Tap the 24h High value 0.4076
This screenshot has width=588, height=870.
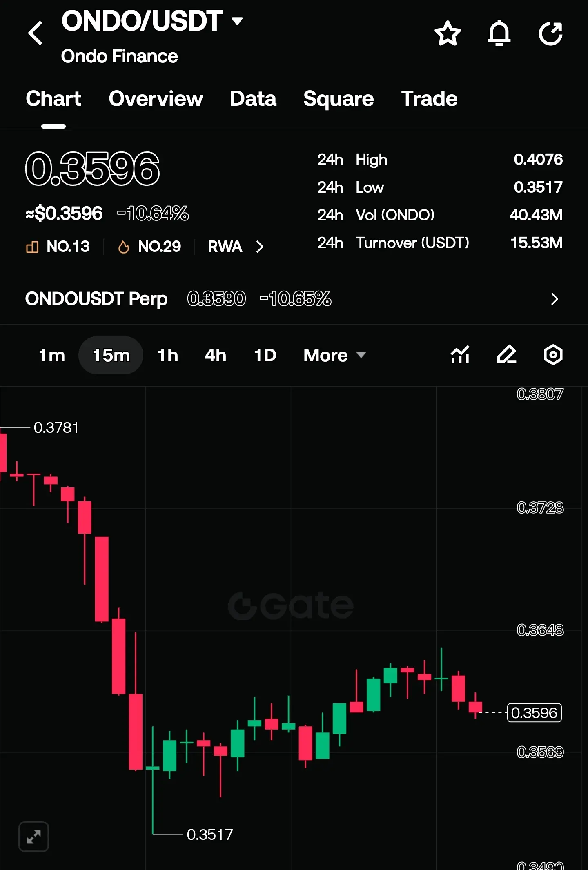[x=538, y=160]
